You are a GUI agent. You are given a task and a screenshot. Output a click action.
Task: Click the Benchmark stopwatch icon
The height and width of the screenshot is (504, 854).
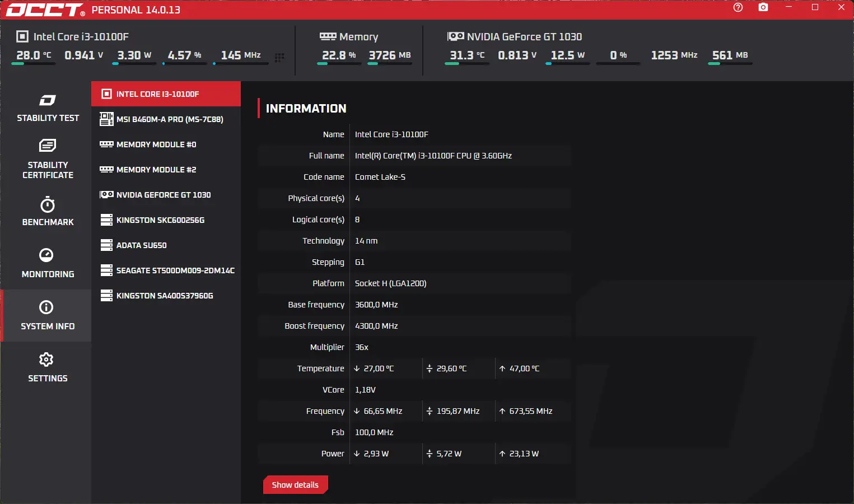pyautogui.click(x=47, y=204)
